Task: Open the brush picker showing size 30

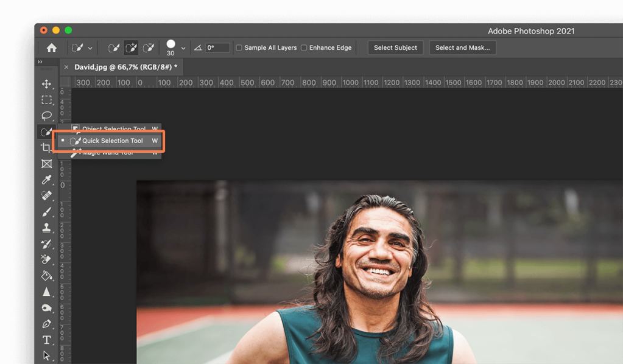Action: coord(171,47)
